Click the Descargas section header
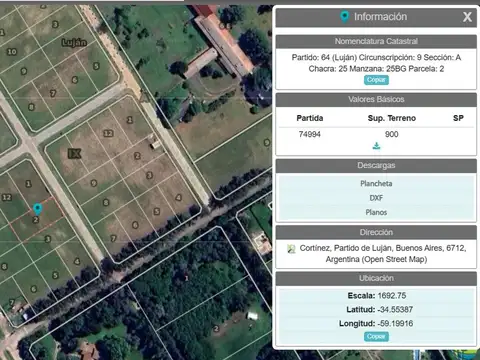This screenshot has height=360, width=480. point(376,166)
